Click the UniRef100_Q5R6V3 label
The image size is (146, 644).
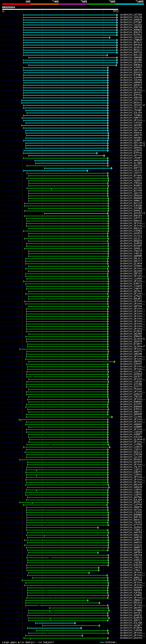[x=131, y=601]
